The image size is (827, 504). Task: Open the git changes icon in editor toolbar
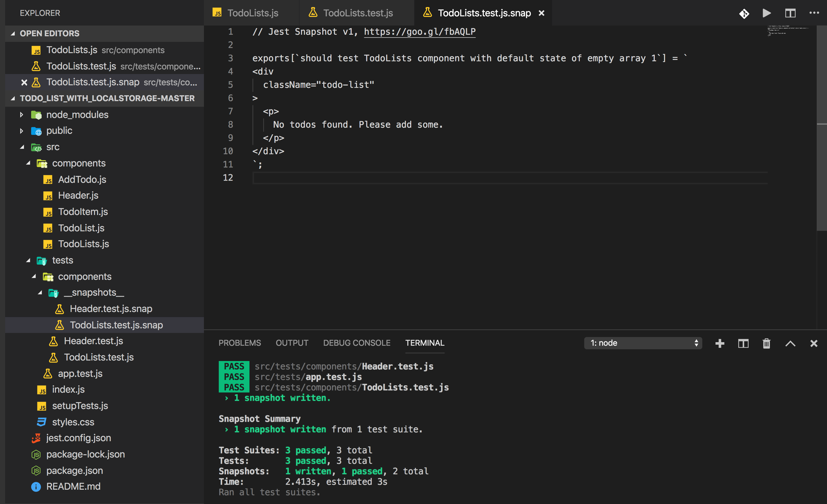(744, 14)
